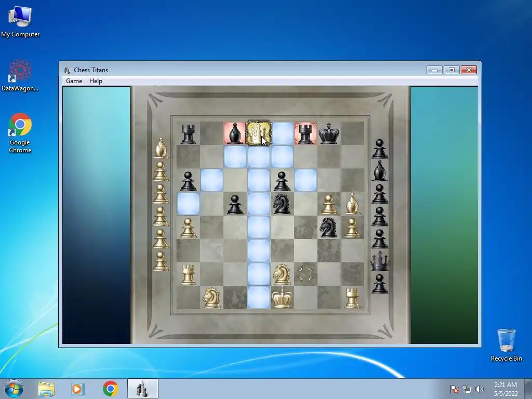
Task: Move queen to highlighted square d6
Action: pos(259,180)
